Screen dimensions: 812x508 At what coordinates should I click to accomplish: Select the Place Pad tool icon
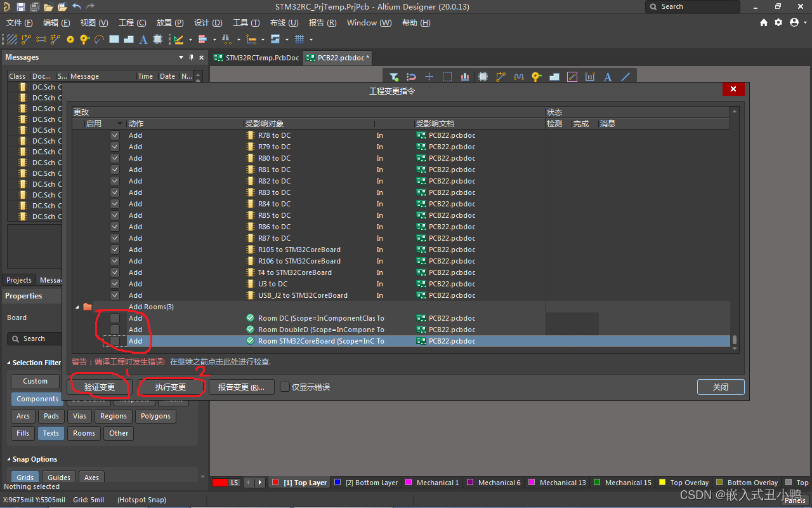[70, 39]
